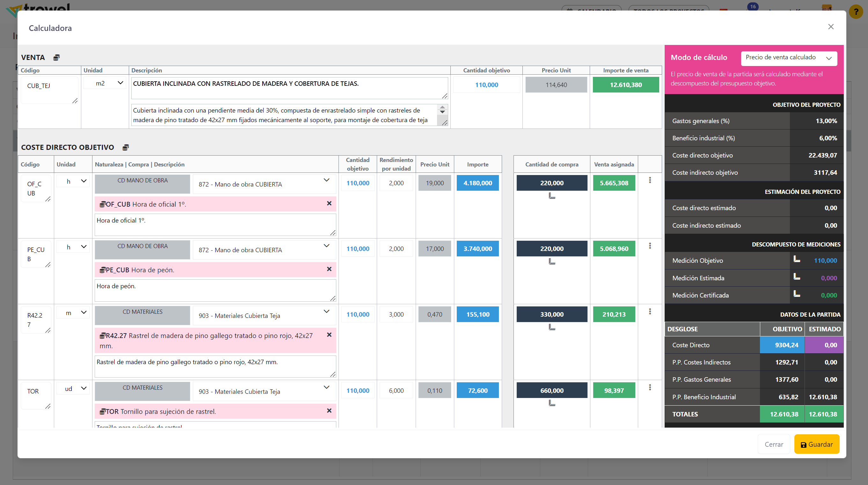The height and width of the screenshot is (485, 868).
Task: Expand 872 Mano de obra CUBIERTA for OF_CUB
Action: [x=326, y=180]
